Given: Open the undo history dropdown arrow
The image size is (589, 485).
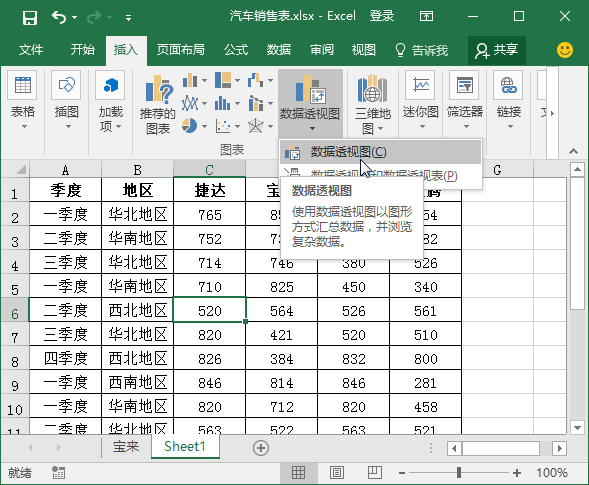Looking at the screenshot, I should pyautogui.click(x=74, y=17).
